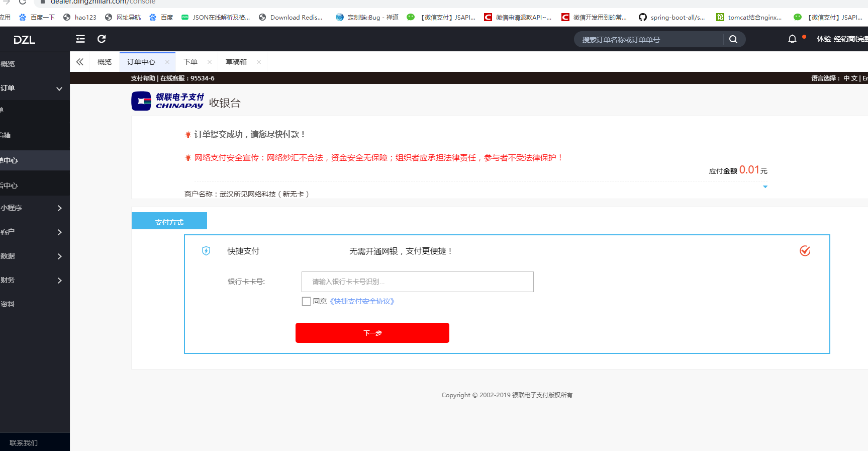Collapse the 订单 sidebar menu chevron
Image resolution: width=868 pixels, height=451 pixels.
point(59,88)
